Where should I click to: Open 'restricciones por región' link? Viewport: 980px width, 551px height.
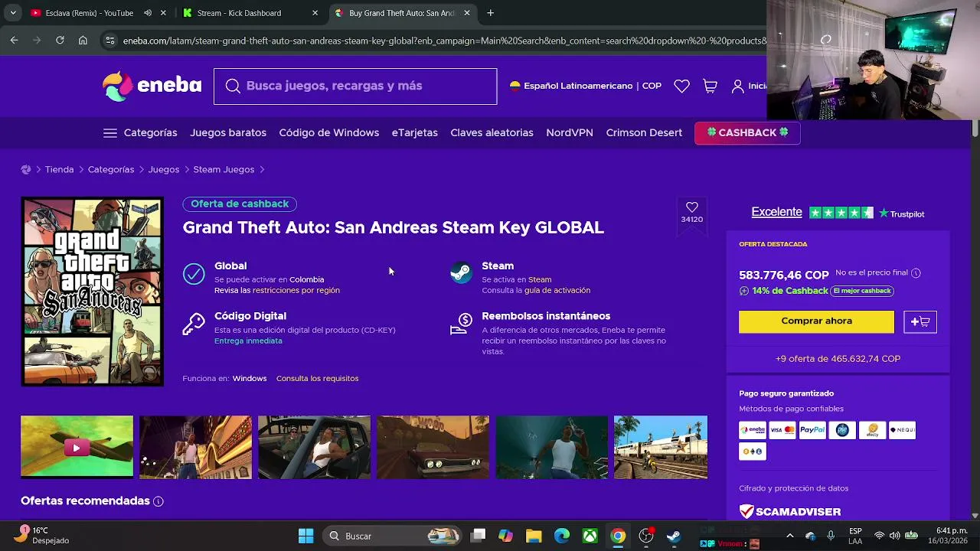(296, 291)
